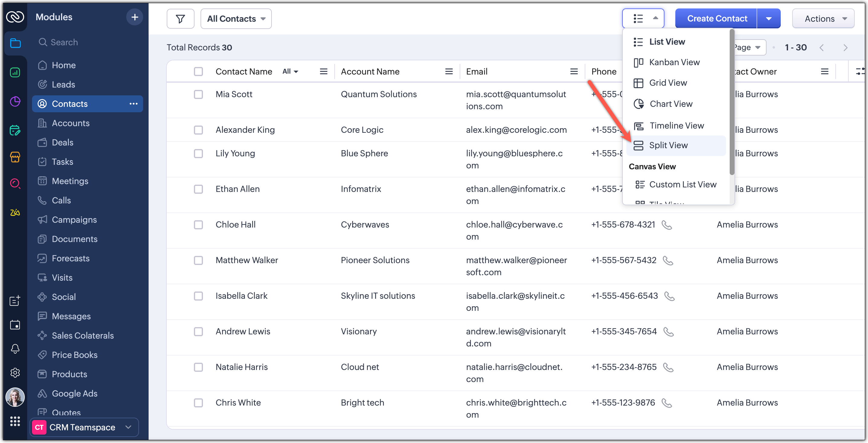
Task: Click the plus icon beside Modules
Action: click(x=134, y=17)
